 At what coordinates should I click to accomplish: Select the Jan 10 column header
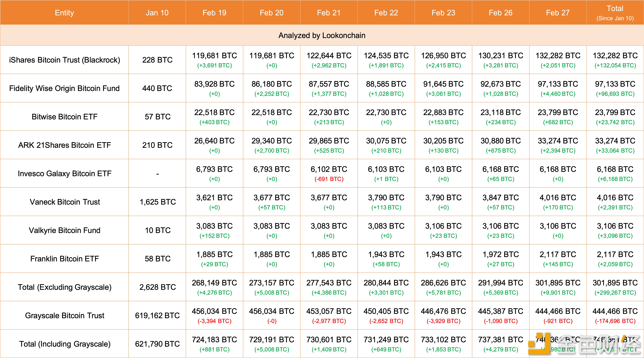(157, 13)
